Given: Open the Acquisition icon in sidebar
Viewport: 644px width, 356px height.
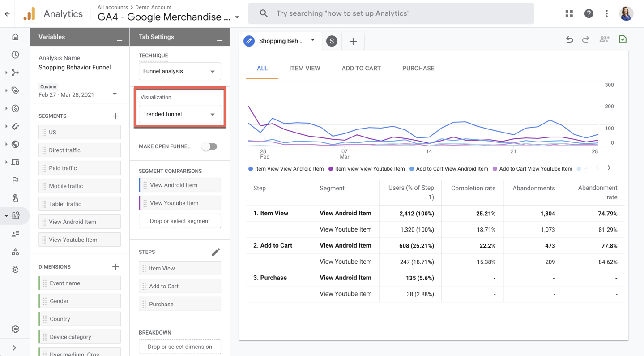Looking at the screenshot, I should 15,73.
